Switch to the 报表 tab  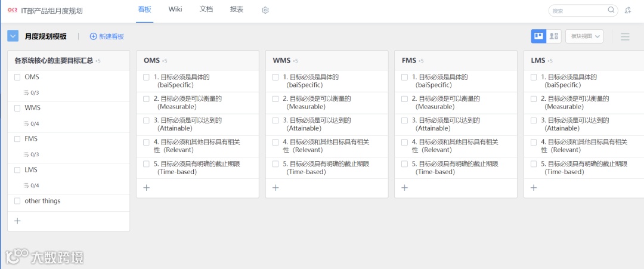tap(237, 10)
